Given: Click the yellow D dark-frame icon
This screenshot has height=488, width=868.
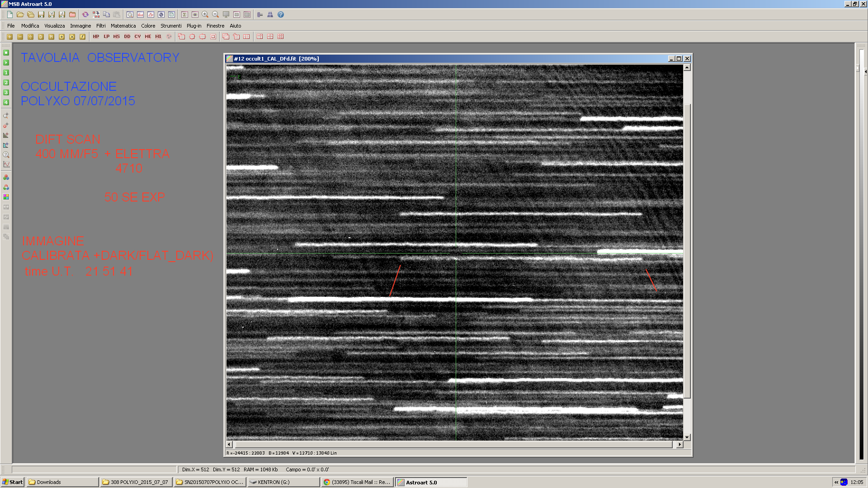Looking at the screenshot, I should point(41,37).
